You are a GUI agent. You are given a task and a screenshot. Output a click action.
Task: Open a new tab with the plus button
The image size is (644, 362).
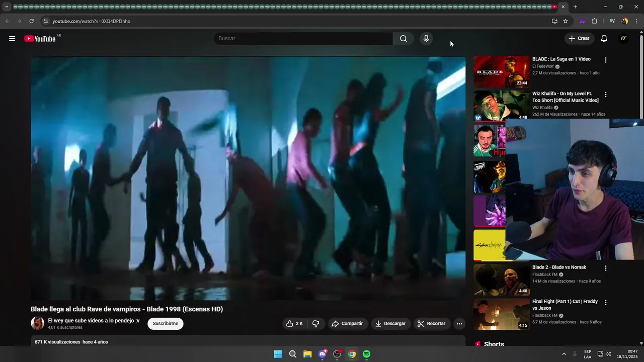tap(575, 7)
